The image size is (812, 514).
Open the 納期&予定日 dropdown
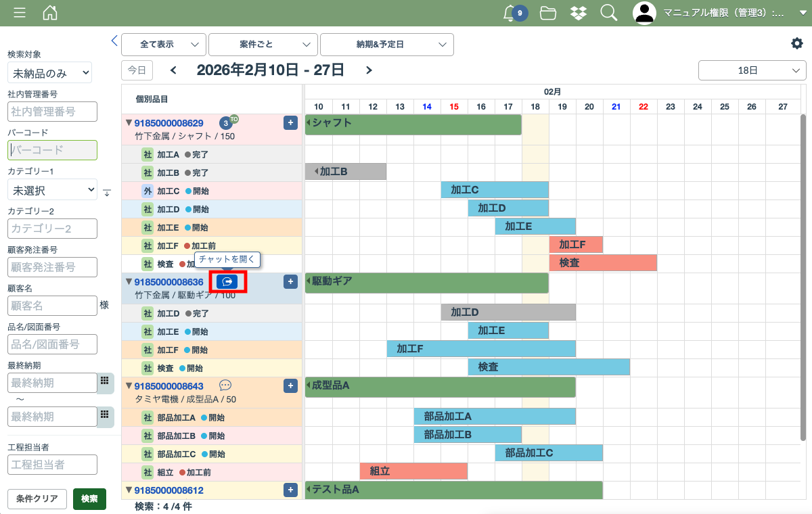tap(386, 45)
